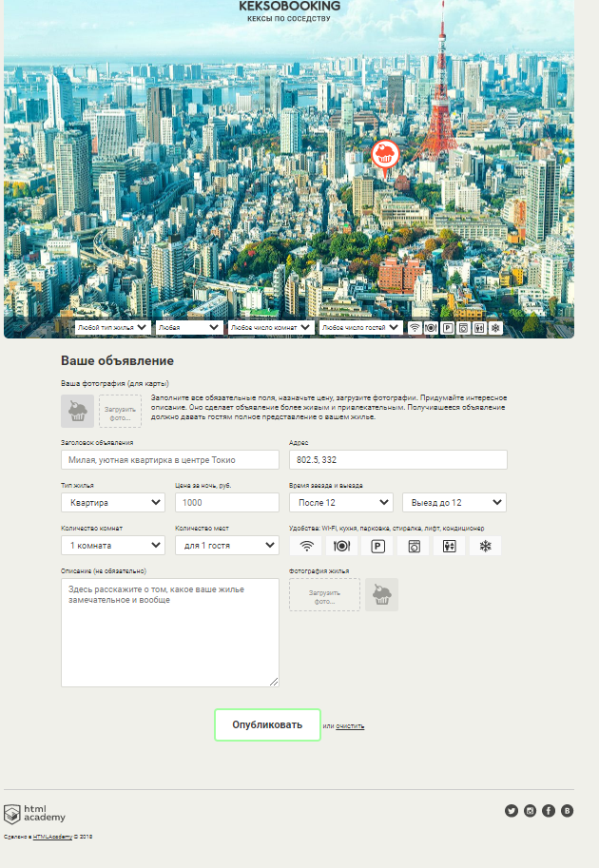Expand the 'Любой тип жилья' map filter
The width and height of the screenshot is (599, 868).
point(112,327)
